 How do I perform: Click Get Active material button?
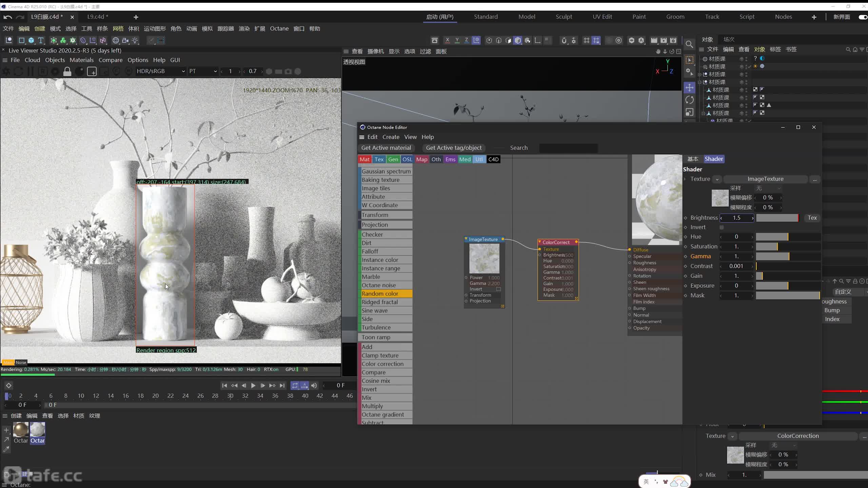[x=386, y=148]
